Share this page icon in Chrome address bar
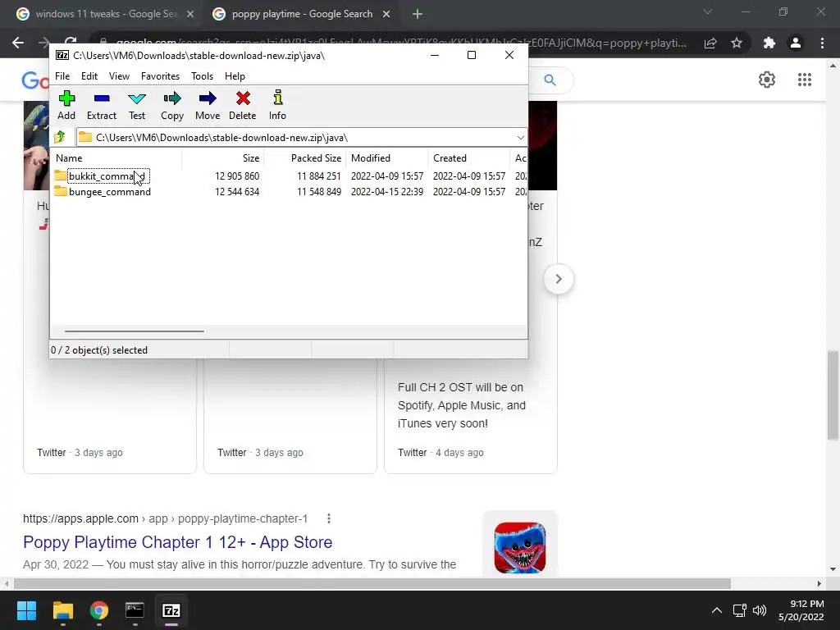 710,43
